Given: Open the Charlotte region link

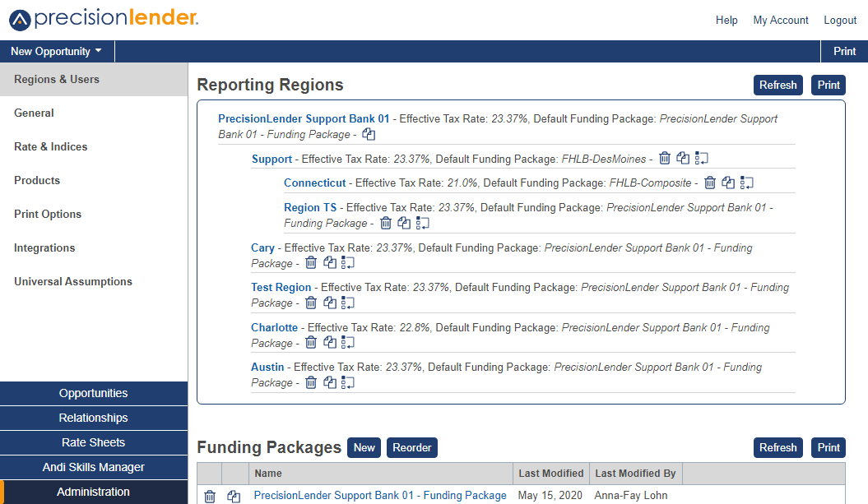Looking at the screenshot, I should pos(275,327).
